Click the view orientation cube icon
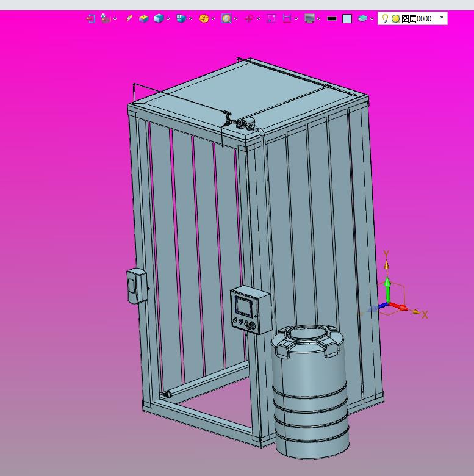Image resolution: width=474 pixels, height=476 pixels. (181, 18)
